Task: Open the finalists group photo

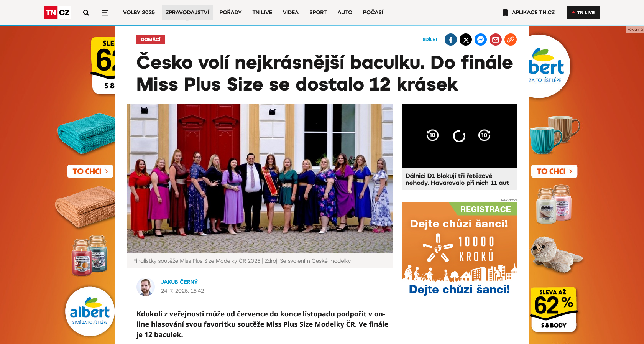Action: click(x=260, y=178)
